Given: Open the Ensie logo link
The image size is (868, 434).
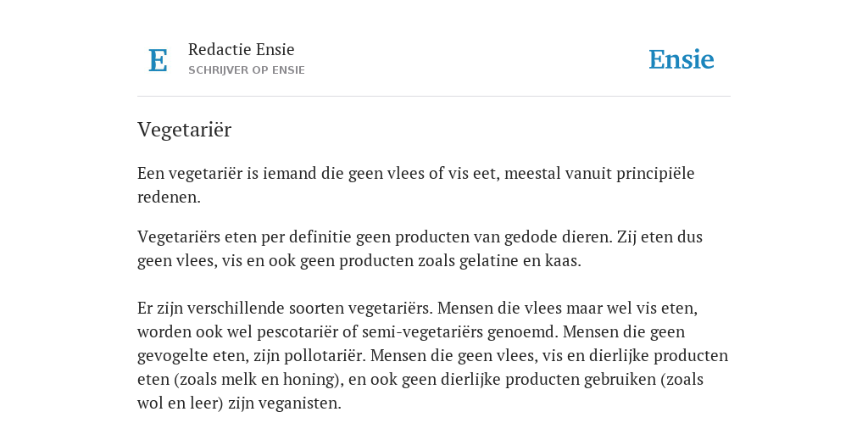Looking at the screenshot, I should tap(681, 60).
